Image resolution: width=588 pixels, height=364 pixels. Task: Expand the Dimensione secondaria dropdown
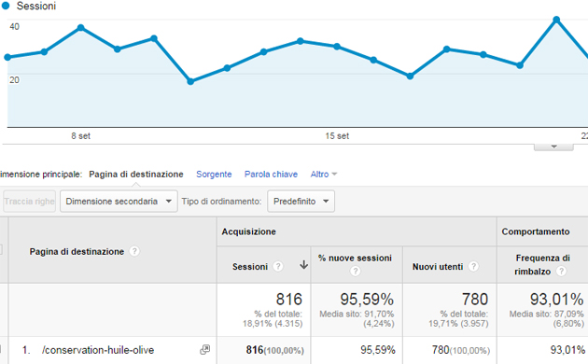(x=119, y=202)
